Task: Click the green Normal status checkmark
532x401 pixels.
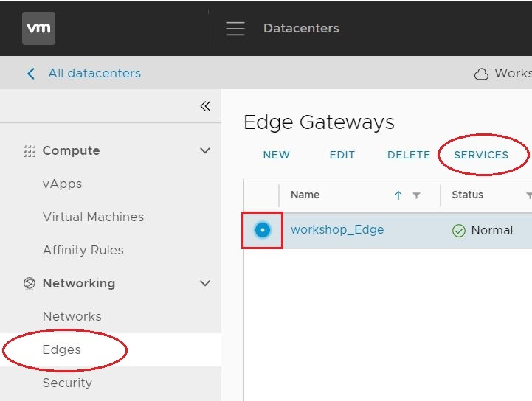Action: point(459,231)
